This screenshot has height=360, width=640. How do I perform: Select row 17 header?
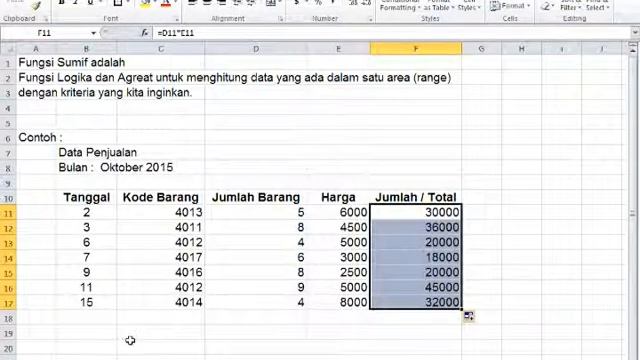(x=8, y=303)
